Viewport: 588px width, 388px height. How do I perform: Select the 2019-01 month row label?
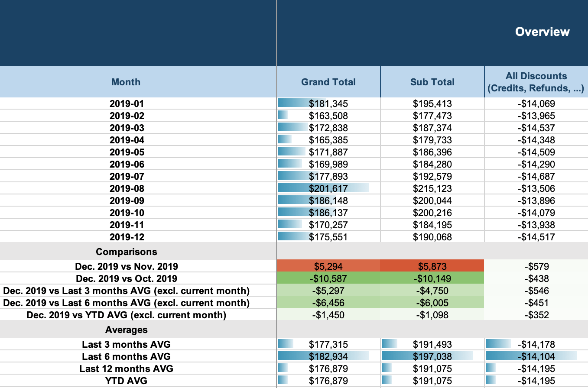(x=127, y=103)
